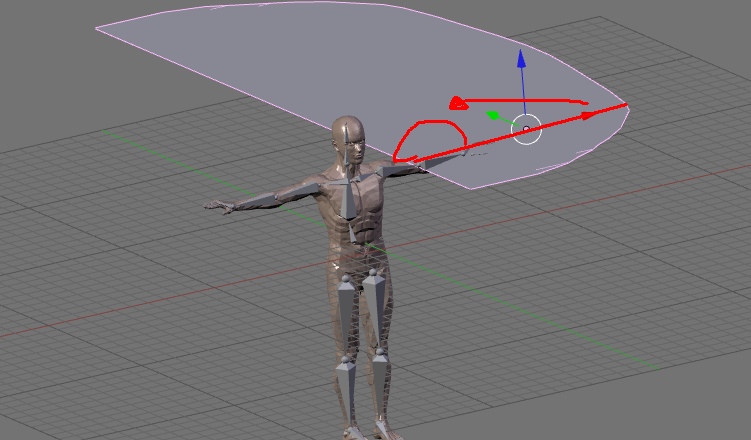Select the chest spine bone of armature

tap(348, 199)
